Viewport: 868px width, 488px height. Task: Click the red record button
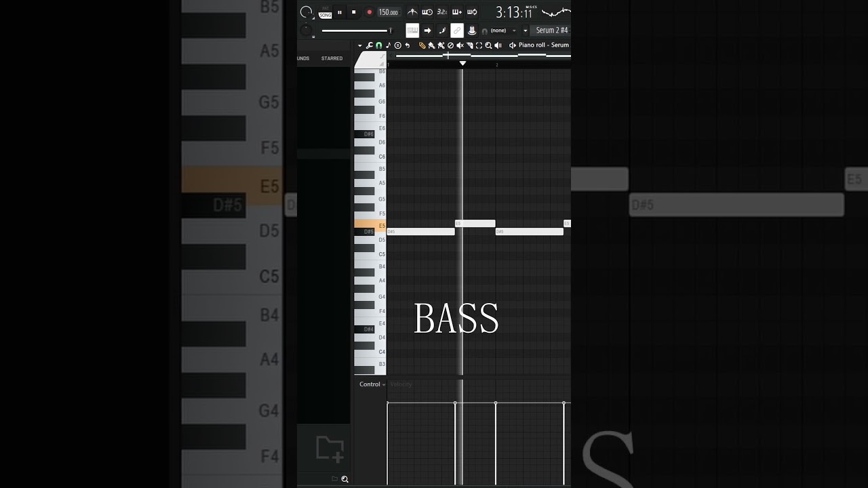pos(370,12)
